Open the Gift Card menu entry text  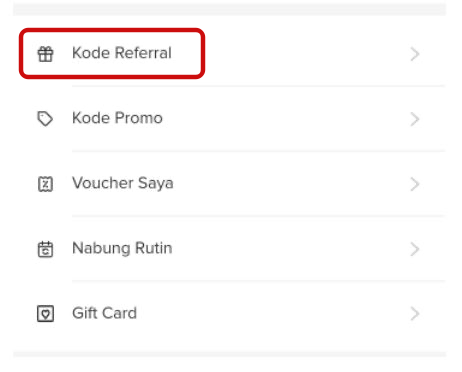click(104, 313)
